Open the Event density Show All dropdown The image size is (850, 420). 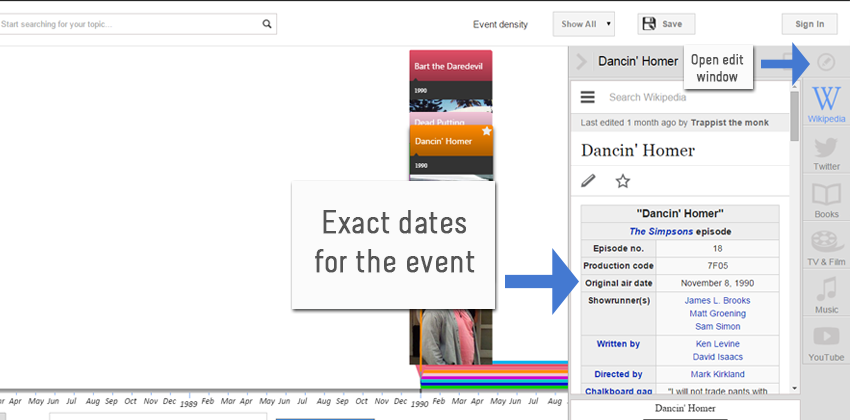pyautogui.click(x=583, y=24)
